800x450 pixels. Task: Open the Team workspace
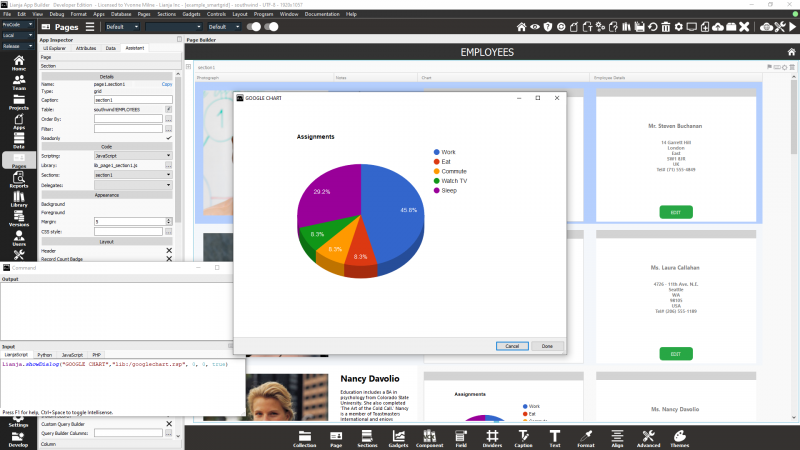click(18, 82)
